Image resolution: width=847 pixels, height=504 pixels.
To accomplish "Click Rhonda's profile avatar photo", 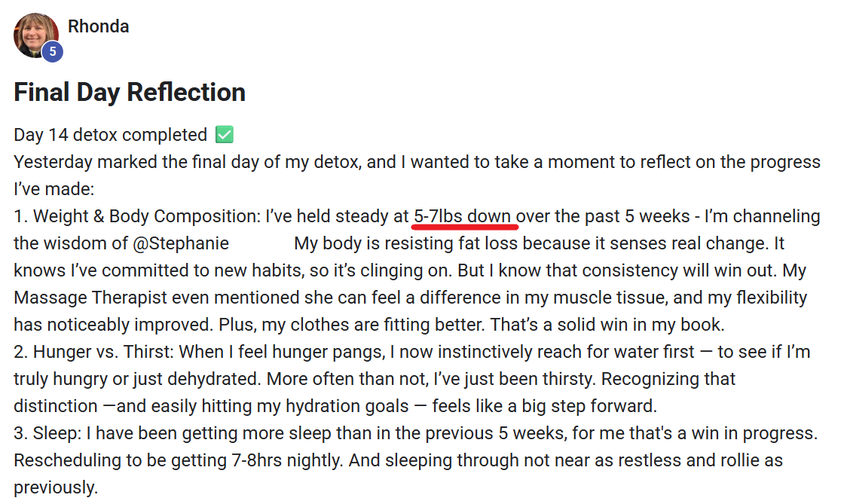I will pos(34,33).
